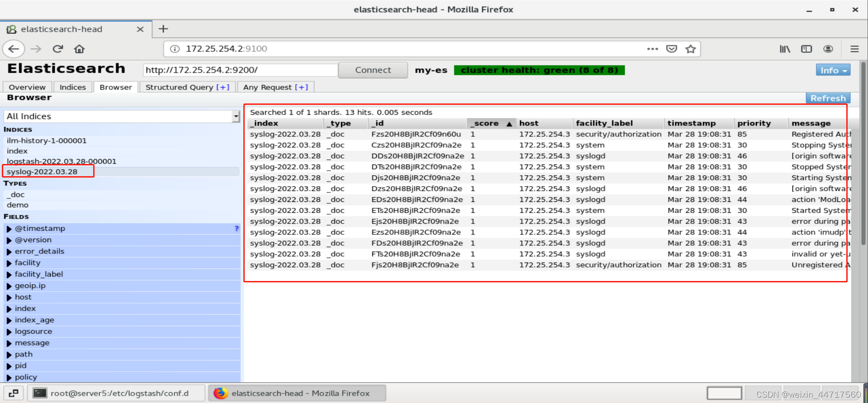Click the page vertical scrollbar
The image size is (868, 403).
[x=863, y=154]
